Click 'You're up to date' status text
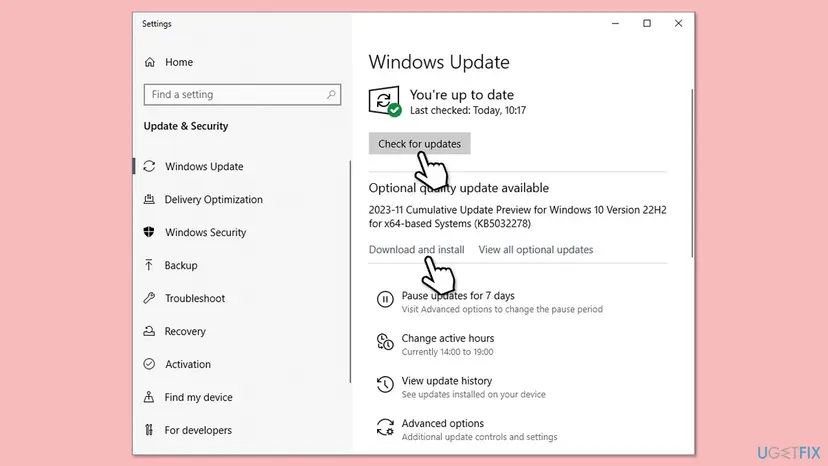 (x=462, y=95)
